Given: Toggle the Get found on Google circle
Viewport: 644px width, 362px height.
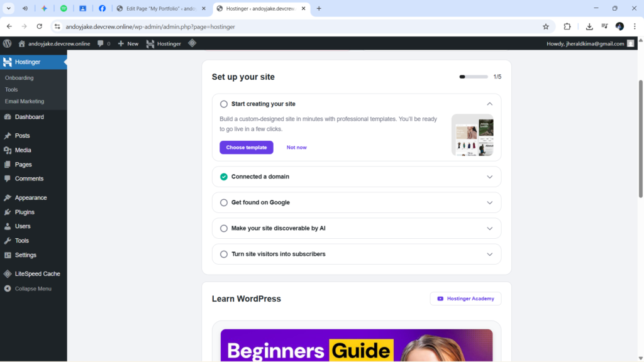Looking at the screenshot, I should [224, 202].
